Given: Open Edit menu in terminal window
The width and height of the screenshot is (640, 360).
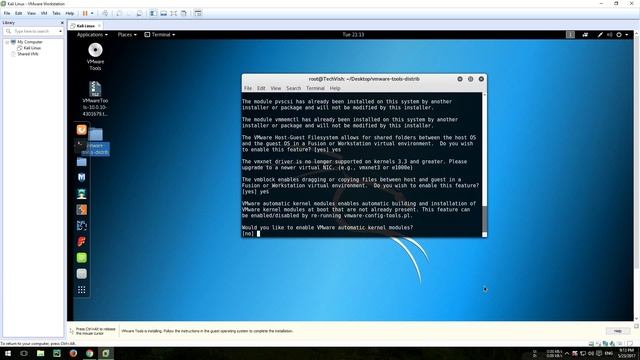Looking at the screenshot, I should 261,88.
